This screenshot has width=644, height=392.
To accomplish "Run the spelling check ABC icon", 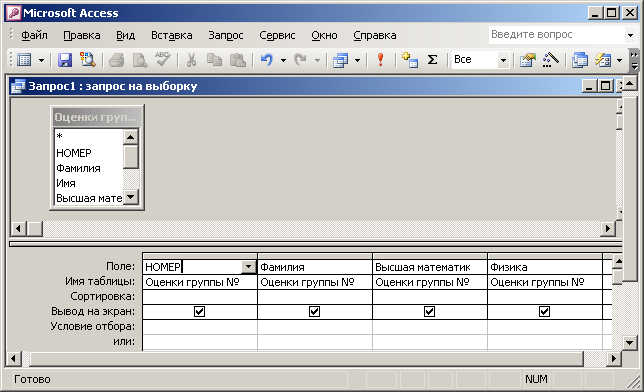I will point(163,60).
